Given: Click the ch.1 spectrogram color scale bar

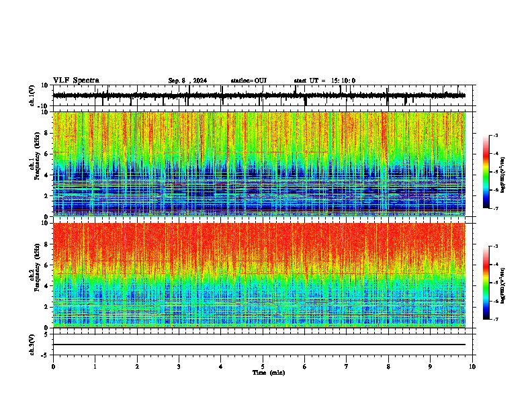Looking at the screenshot, I should [486, 172].
